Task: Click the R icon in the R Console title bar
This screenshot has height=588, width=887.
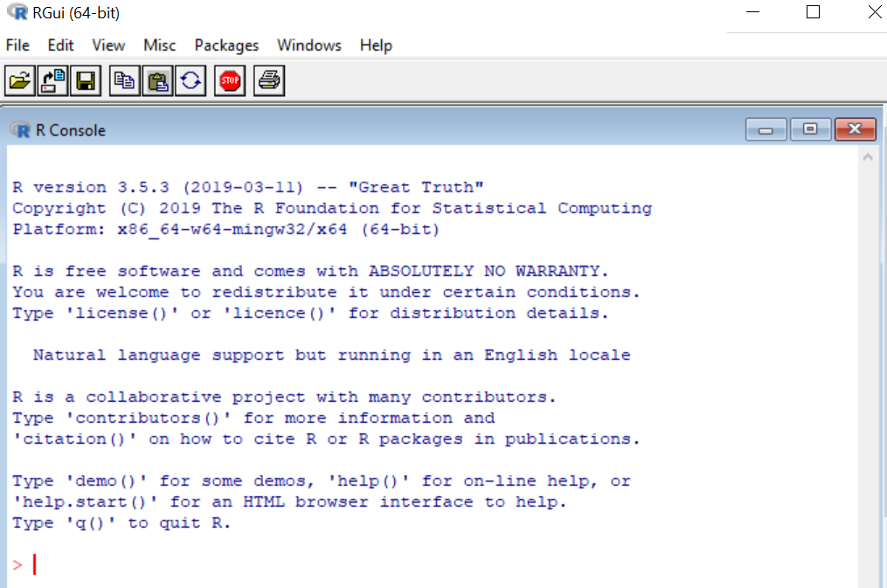Action: 21,130
